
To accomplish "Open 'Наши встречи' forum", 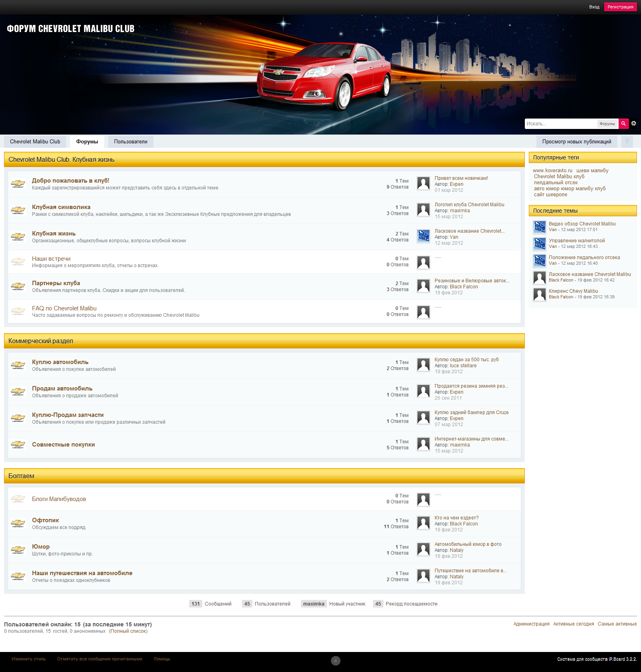I will pyautogui.click(x=51, y=259).
